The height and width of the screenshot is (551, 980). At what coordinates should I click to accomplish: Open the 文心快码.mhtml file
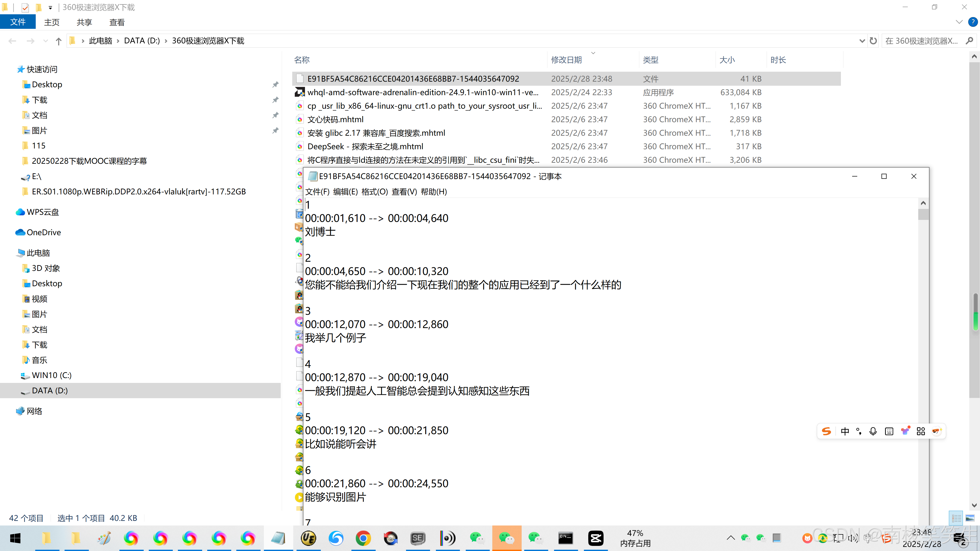click(335, 119)
